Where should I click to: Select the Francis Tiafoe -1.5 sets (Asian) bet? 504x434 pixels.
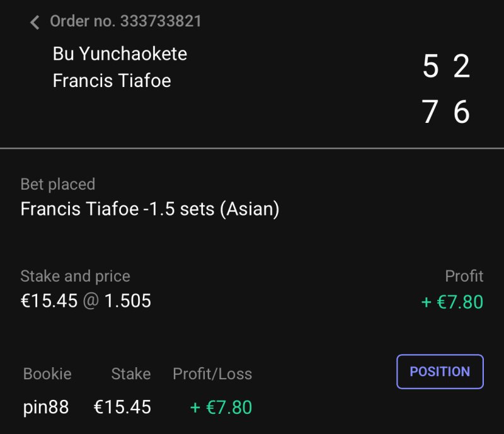(150, 209)
